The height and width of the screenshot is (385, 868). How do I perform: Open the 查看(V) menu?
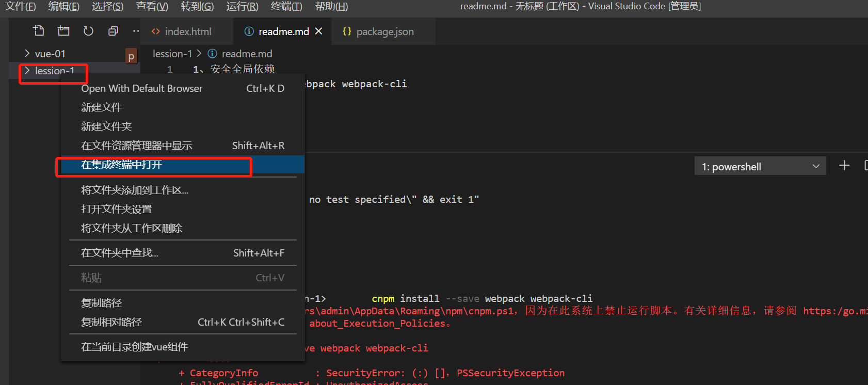(x=152, y=7)
